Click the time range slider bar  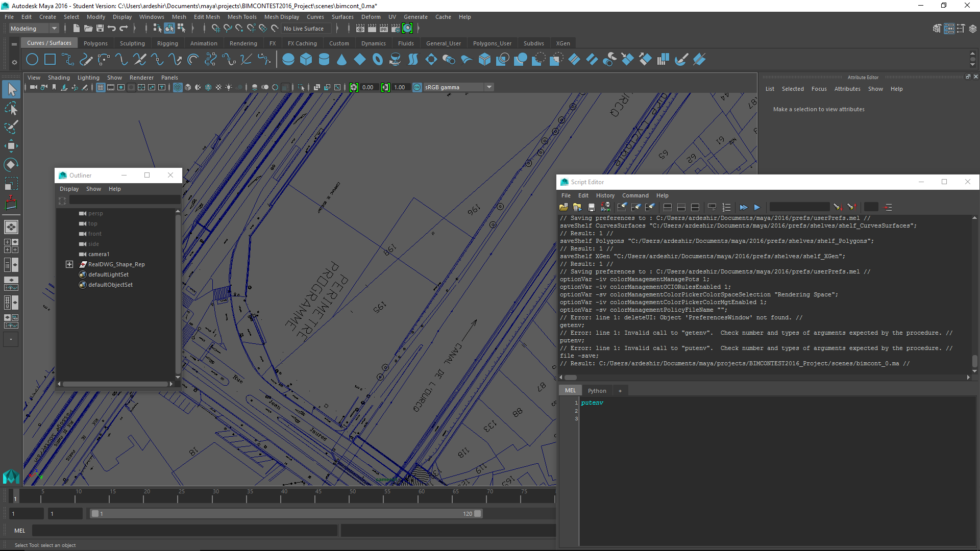tap(286, 514)
